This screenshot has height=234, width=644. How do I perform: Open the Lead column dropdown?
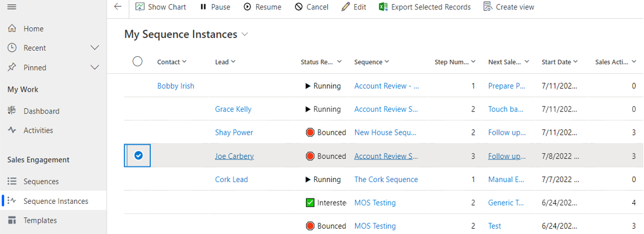pyautogui.click(x=233, y=62)
